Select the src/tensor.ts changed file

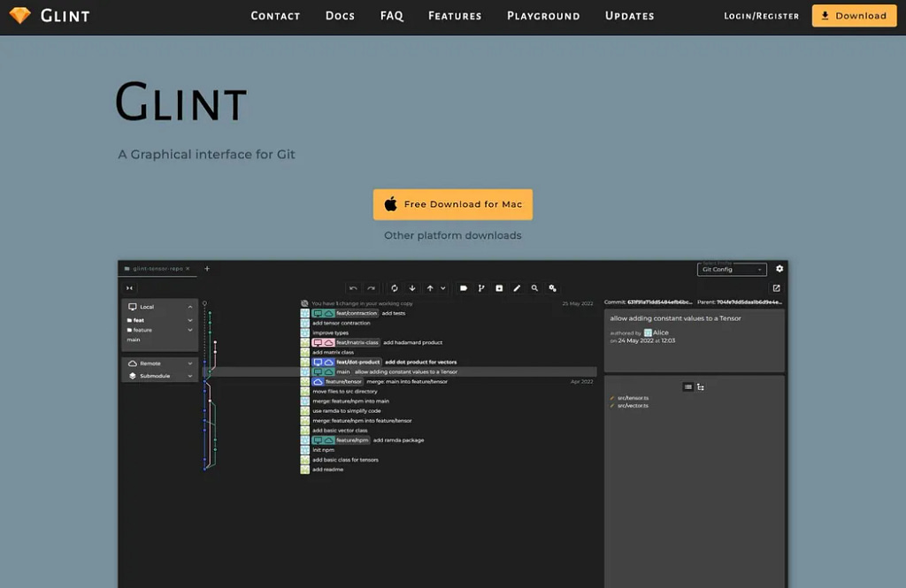tap(633, 398)
